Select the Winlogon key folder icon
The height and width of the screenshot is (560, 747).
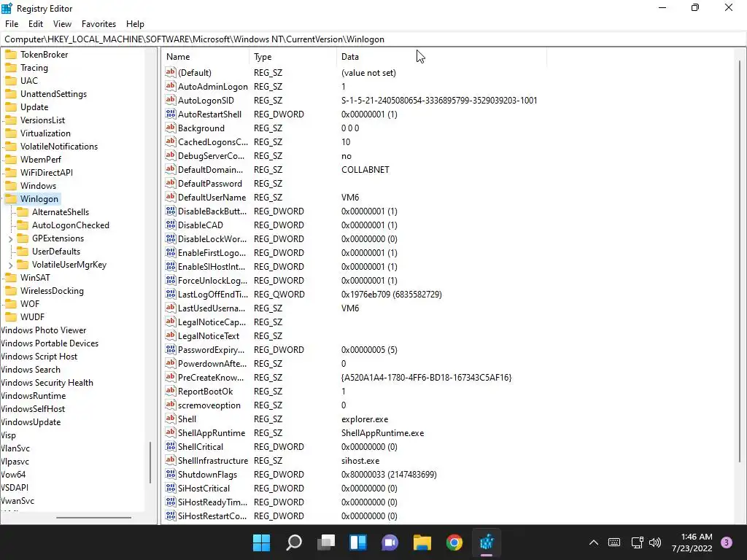(10, 198)
